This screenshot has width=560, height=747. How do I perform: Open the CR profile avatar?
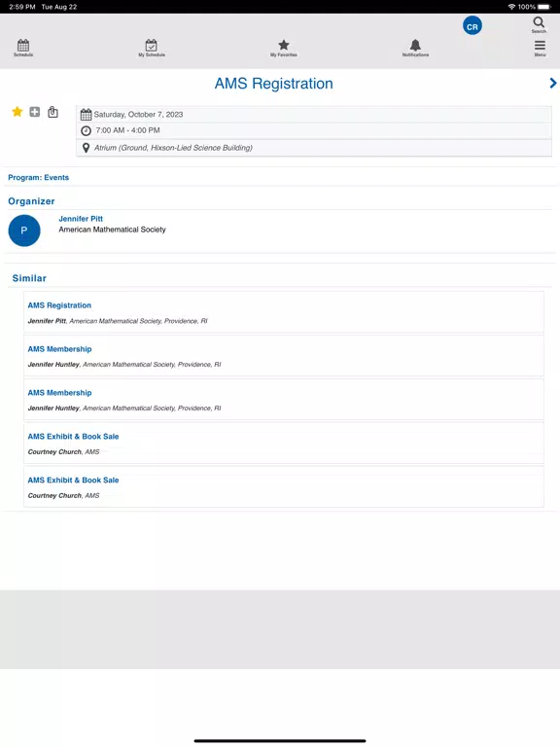[x=472, y=26]
